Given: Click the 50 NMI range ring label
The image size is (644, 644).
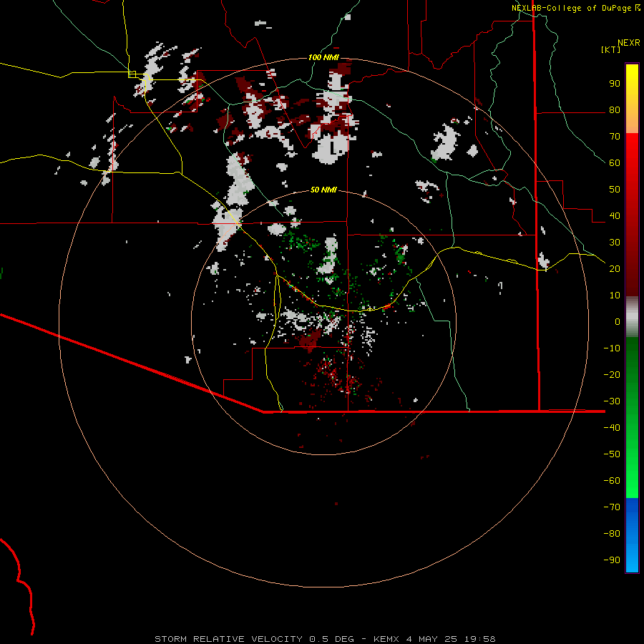Looking at the screenshot, I should (323, 190).
